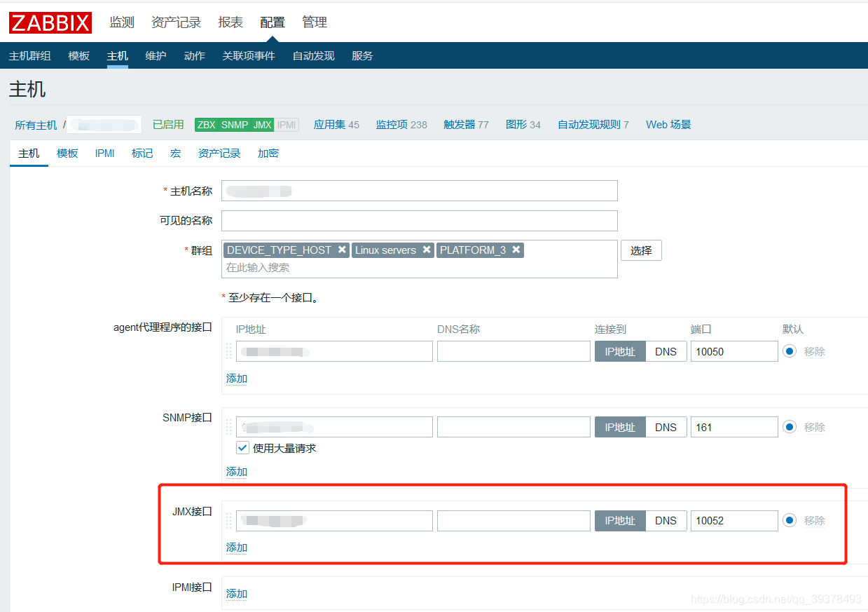Click 添加 under the IPMI接口 section

pyautogui.click(x=236, y=593)
